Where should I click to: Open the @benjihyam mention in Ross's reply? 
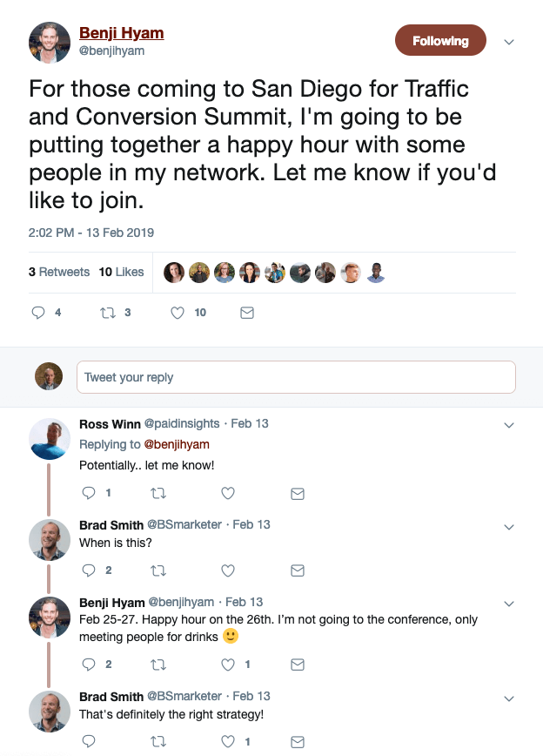(177, 444)
